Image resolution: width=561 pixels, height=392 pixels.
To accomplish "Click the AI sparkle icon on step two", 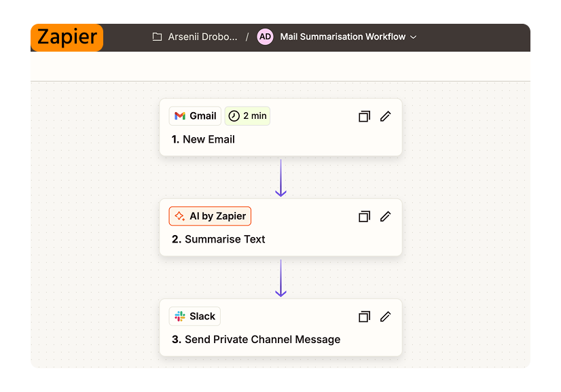I will pos(179,215).
